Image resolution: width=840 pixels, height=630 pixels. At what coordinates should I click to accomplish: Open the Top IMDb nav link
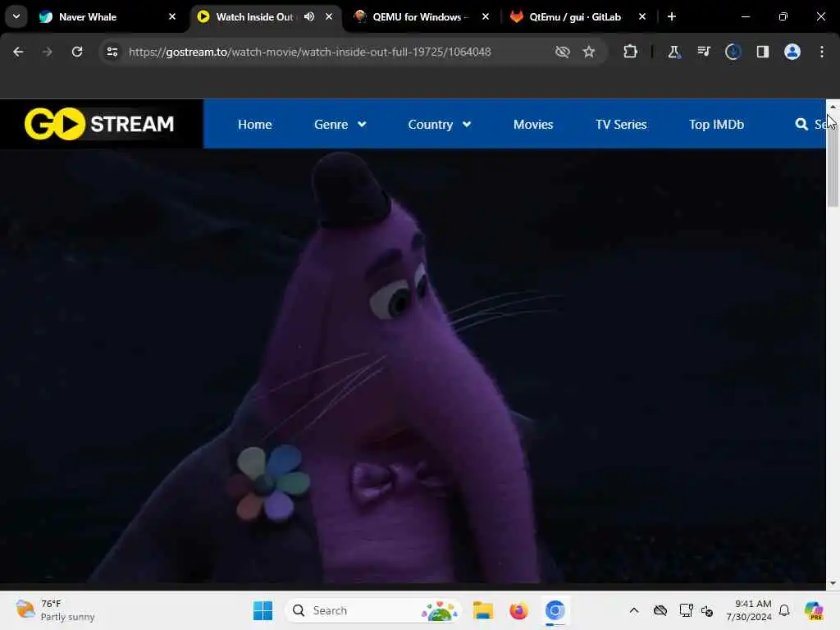click(x=716, y=125)
